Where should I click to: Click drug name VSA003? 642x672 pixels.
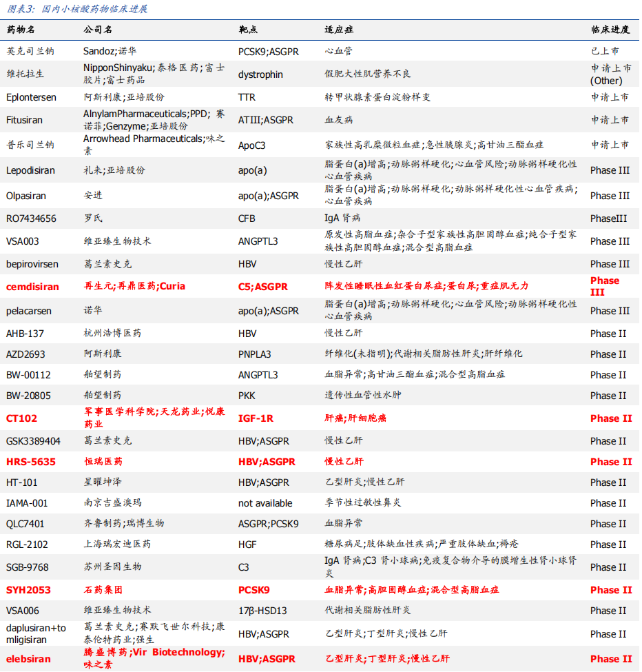click(x=23, y=241)
